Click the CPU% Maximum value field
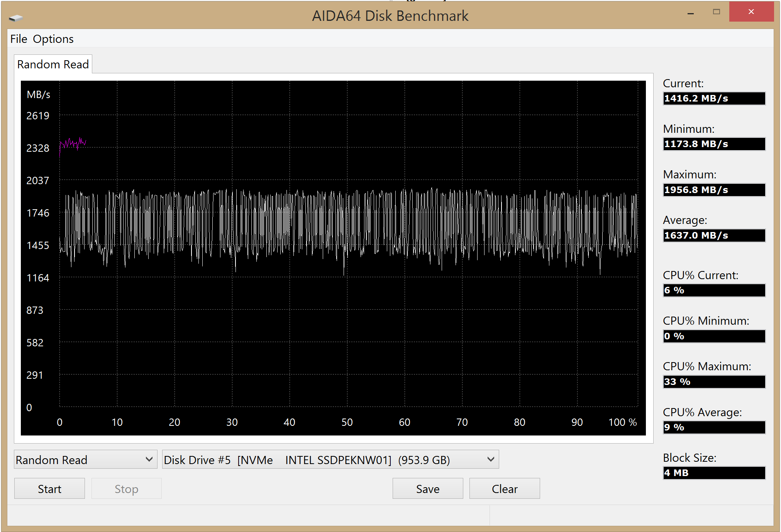 coord(713,382)
